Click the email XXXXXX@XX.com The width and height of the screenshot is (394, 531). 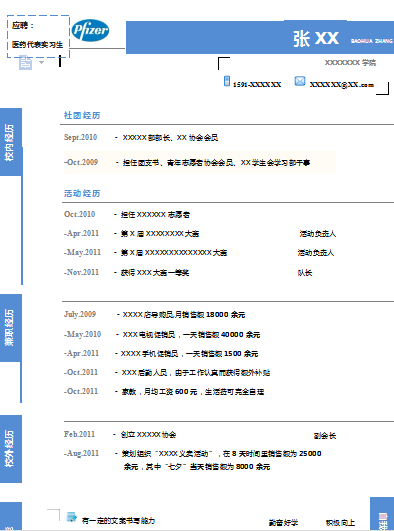tap(341, 85)
